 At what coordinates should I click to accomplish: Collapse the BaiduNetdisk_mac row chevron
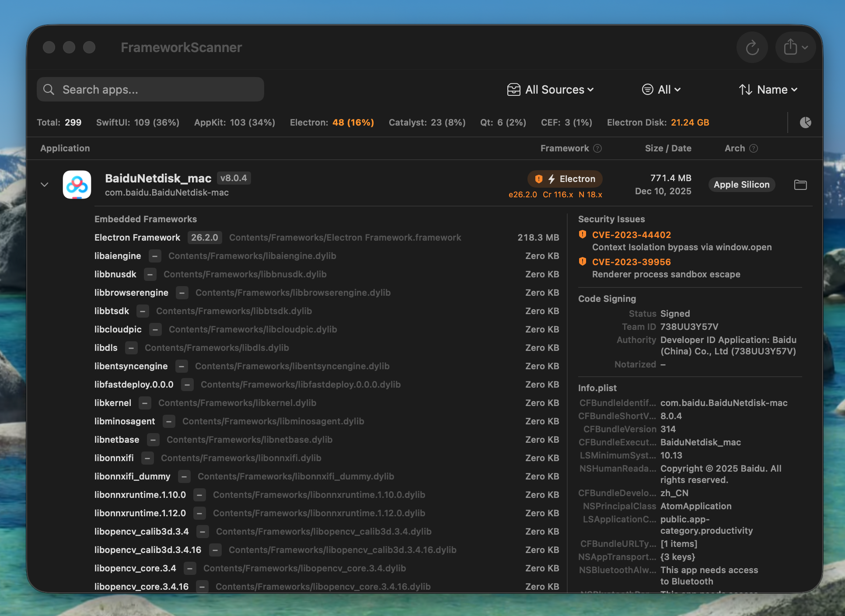click(x=44, y=185)
